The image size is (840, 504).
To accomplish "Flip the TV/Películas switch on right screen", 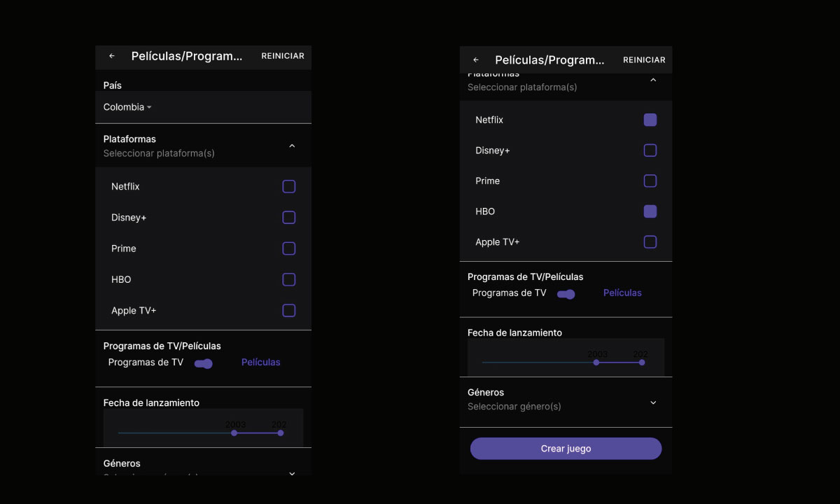I will coord(566,294).
